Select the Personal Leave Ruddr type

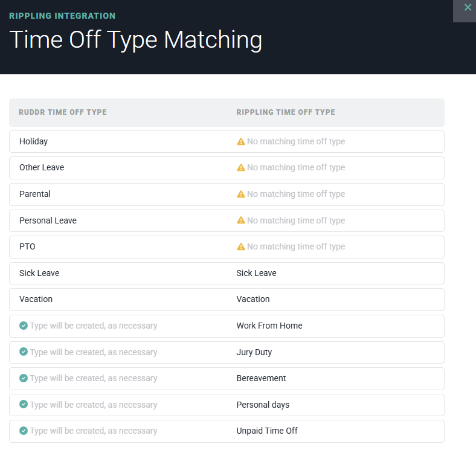[48, 220]
